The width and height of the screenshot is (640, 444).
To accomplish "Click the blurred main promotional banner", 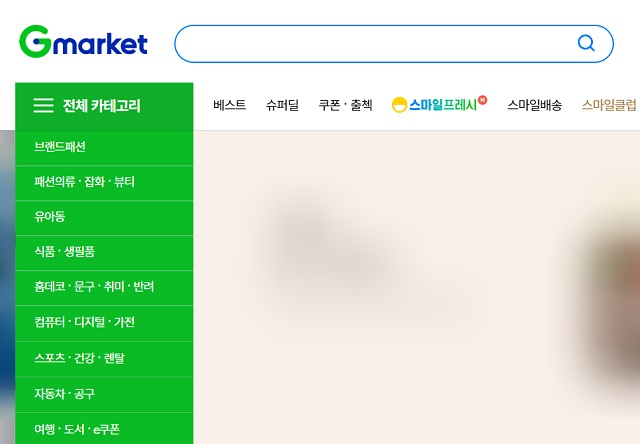I will tap(416, 288).
